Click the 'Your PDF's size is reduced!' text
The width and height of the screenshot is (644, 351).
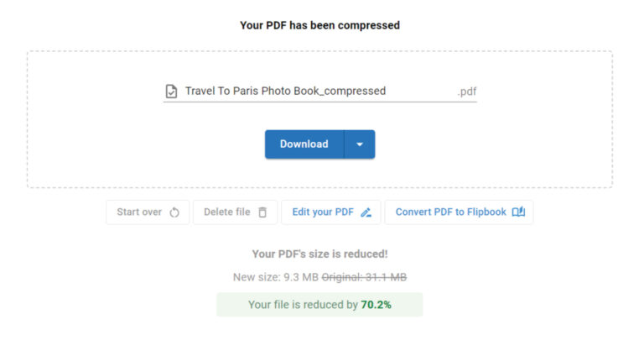319,254
